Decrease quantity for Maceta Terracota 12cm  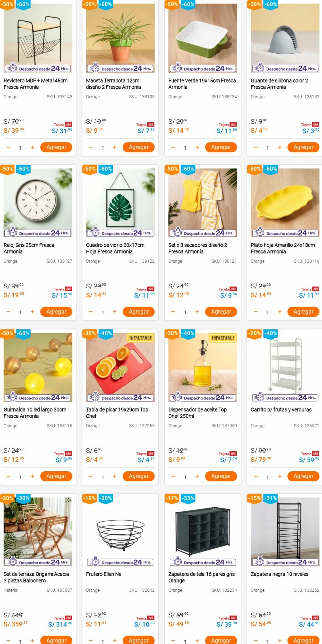pos(91,147)
